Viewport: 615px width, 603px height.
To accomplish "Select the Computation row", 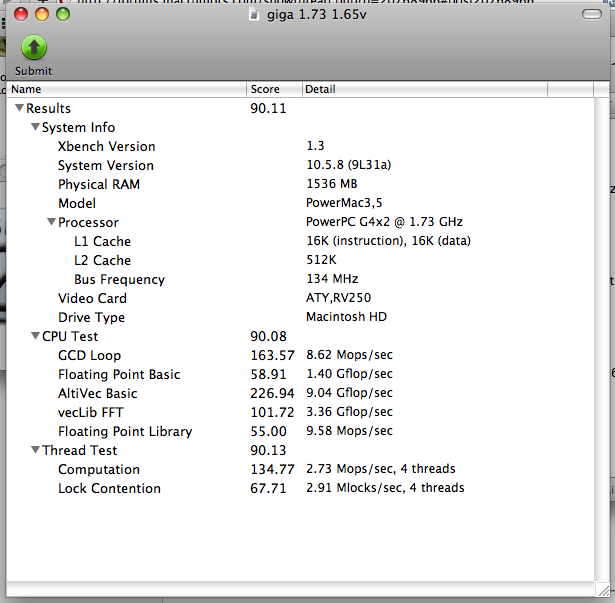I will (300, 469).
